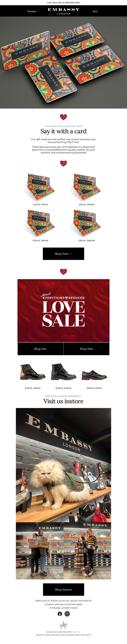Click the horse rider logo icon
127x644 pixels.
[63, 625]
